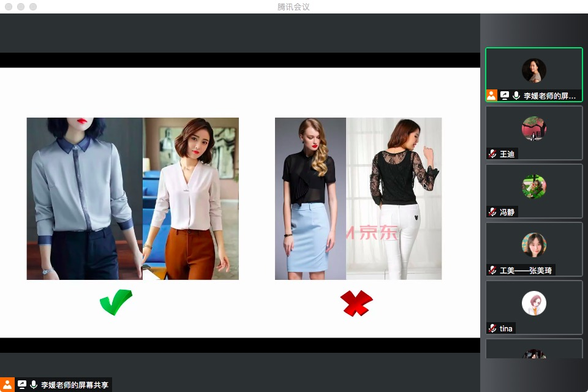The image size is (588, 392).
Task: Click the screen share icon in bottom-left status bar
Action: tap(22, 385)
